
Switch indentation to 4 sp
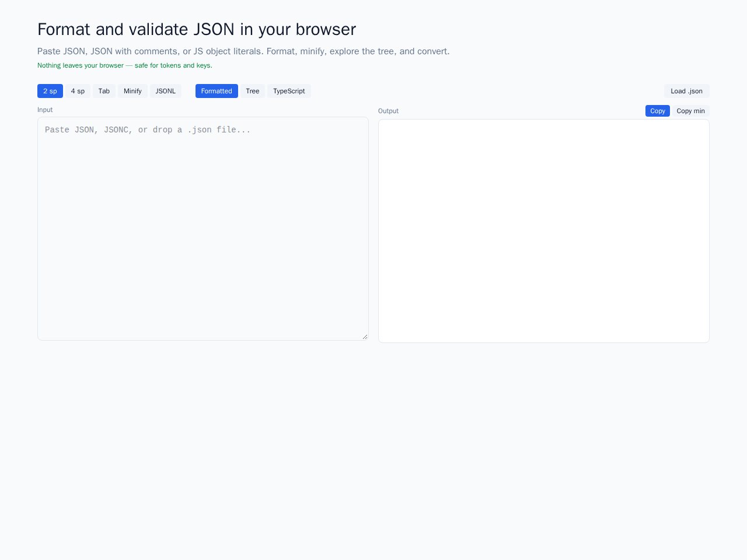coord(78,91)
